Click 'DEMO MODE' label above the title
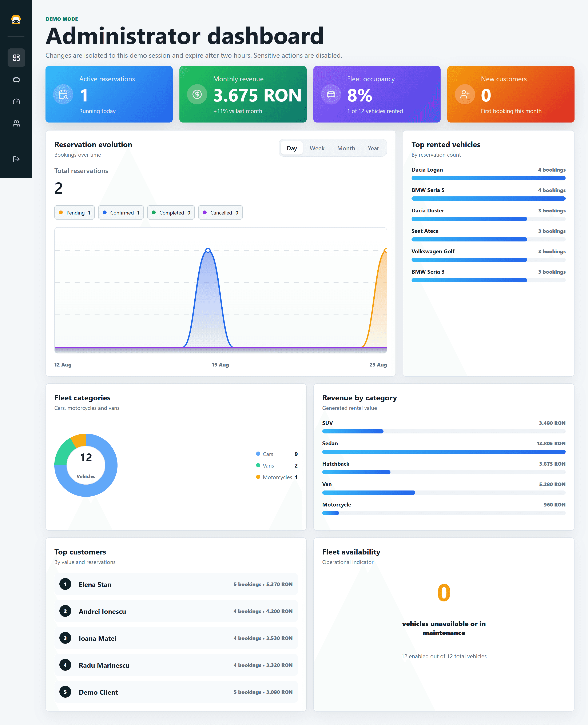This screenshot has width=588, height=725. point(62,19)
